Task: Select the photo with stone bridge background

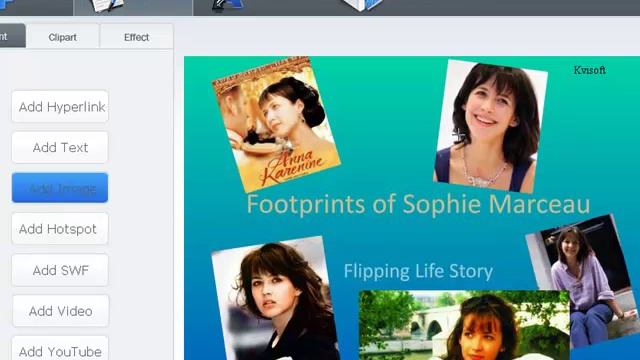Action: pos(464,325)
